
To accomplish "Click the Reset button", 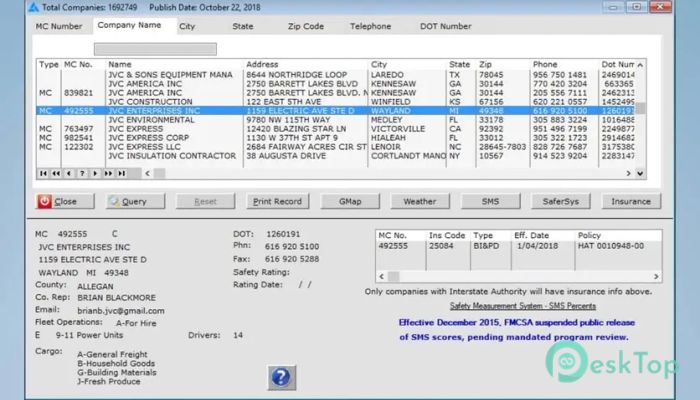I will point(205,201).
